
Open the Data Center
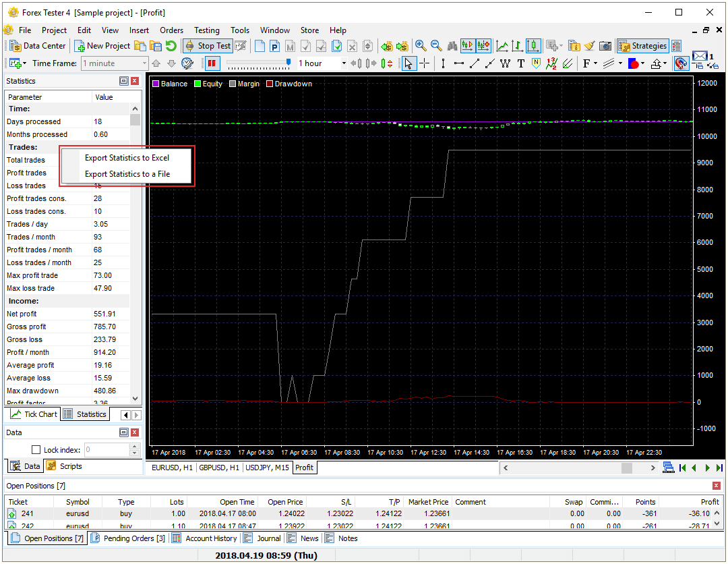38,45
